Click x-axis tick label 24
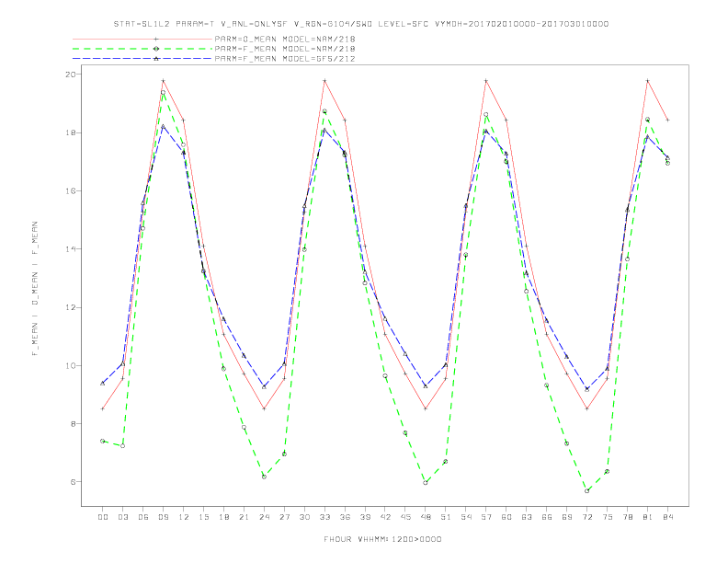 tap(264, 517)
